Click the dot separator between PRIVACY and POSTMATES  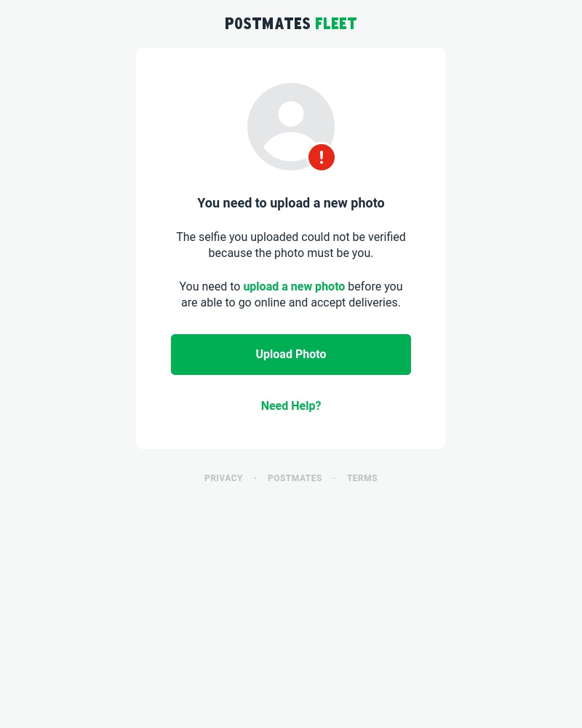pos(255,478)
